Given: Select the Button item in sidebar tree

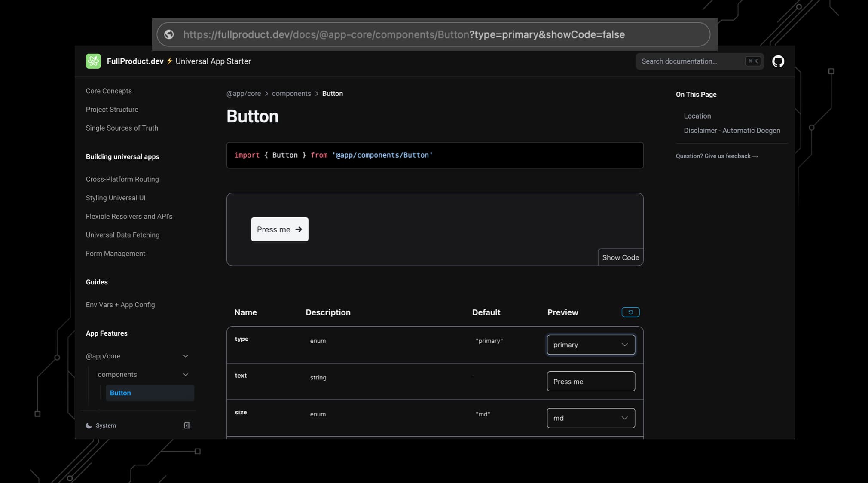Looking at the screenshot, I should click(150, 393).
